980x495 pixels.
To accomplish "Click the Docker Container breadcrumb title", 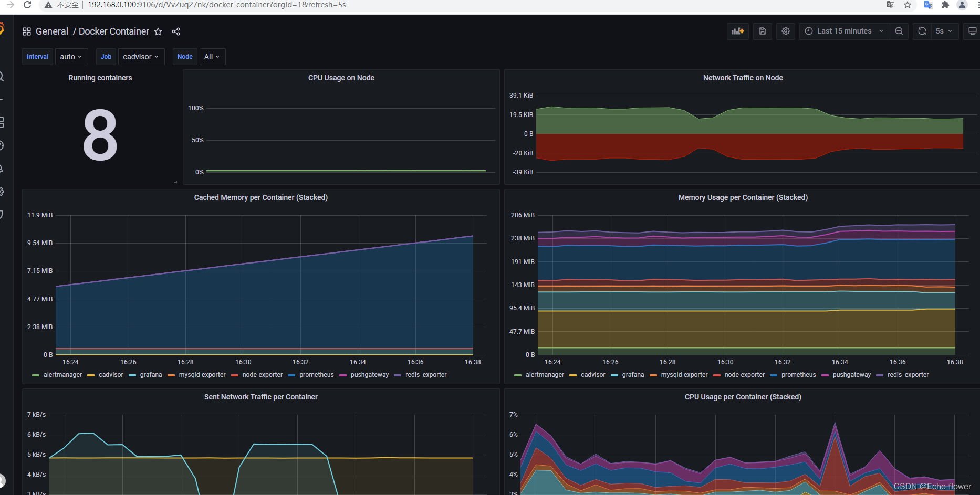I will (114, 31).
